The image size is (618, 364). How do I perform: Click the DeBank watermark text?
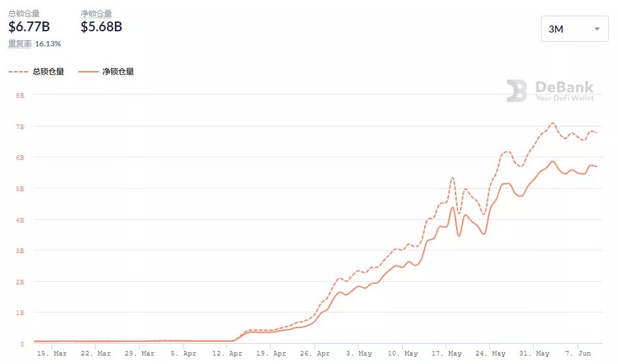(564, 87)
